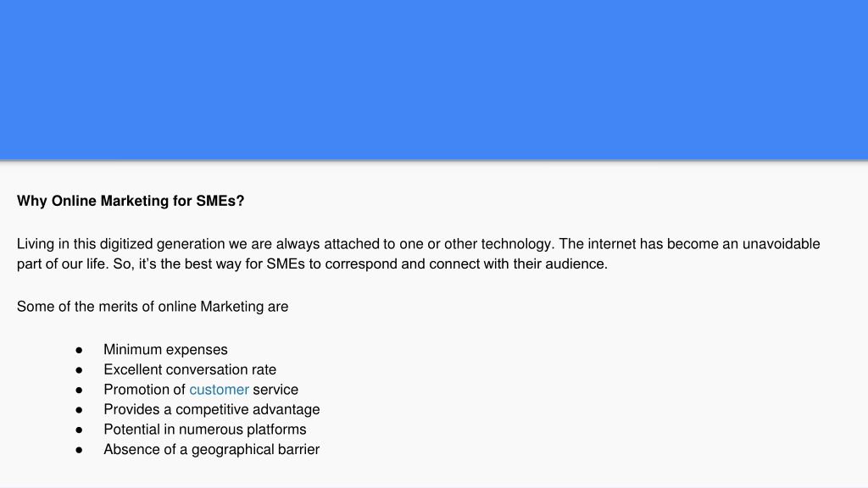Click the 'Why Online Marketing for SMEs?' heading
Screen dimensions: 868x488
(x=131, y=201)
